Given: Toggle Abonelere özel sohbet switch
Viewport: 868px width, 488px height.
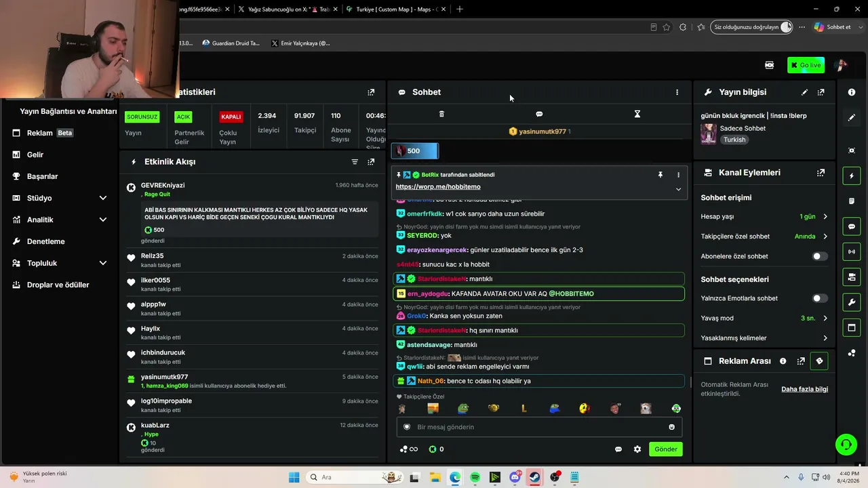Looking at the screenshot, I should (x=820, y=256).
